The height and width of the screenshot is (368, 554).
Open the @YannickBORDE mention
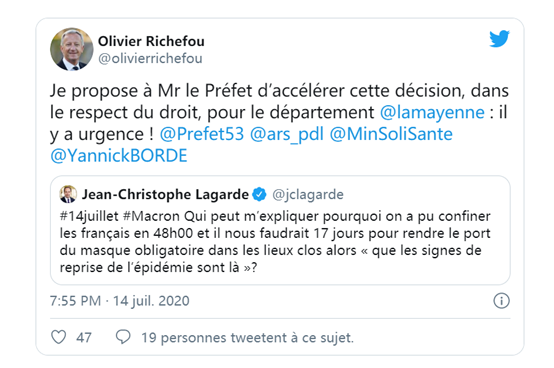(x=119, y=156)
